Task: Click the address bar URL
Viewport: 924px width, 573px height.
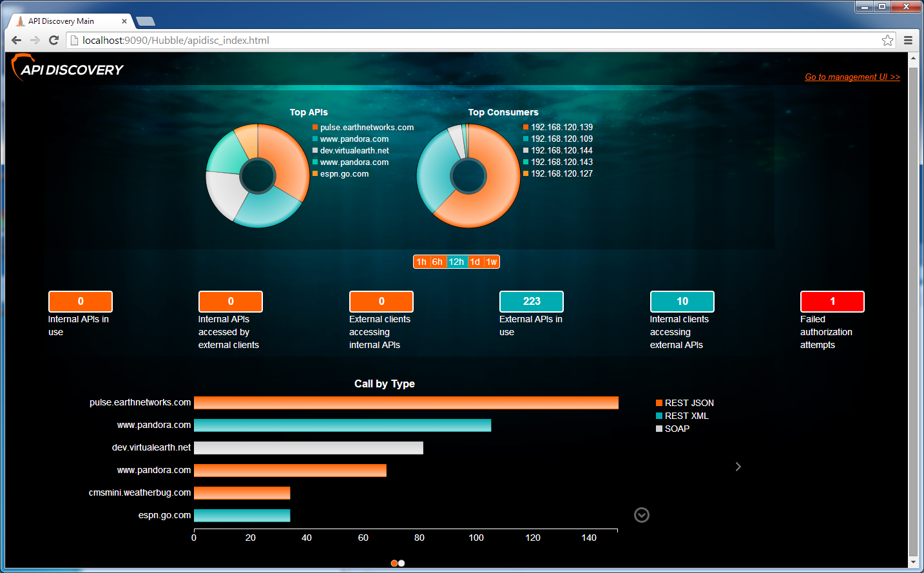Action: point(176,40)
